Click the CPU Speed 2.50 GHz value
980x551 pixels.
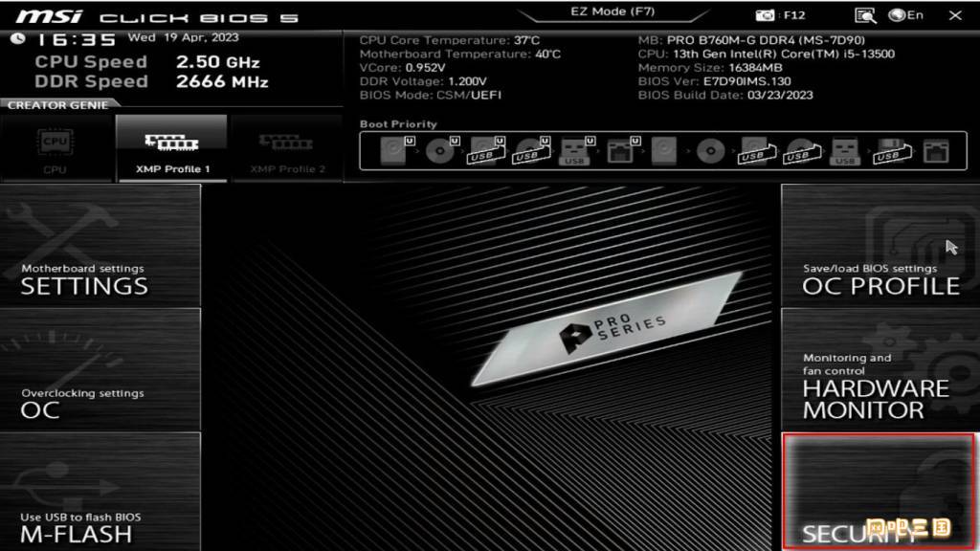click(217, 62)
